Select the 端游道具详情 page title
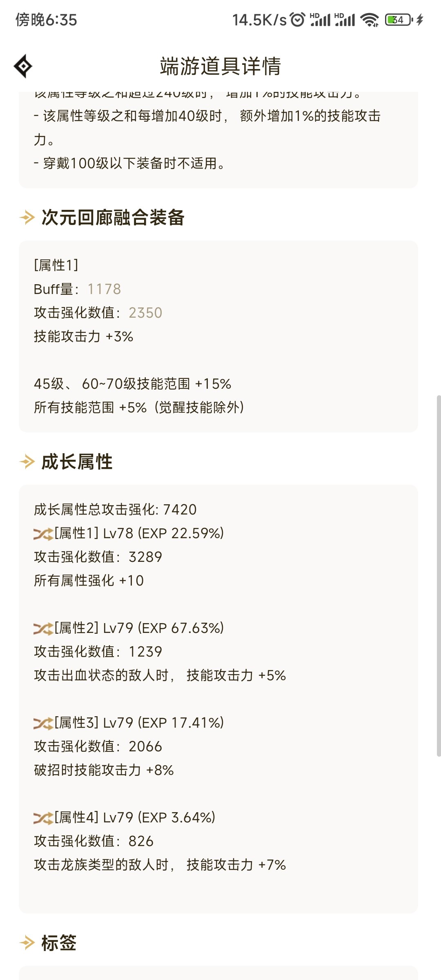441x980 pixels. (x=220, y=66)
